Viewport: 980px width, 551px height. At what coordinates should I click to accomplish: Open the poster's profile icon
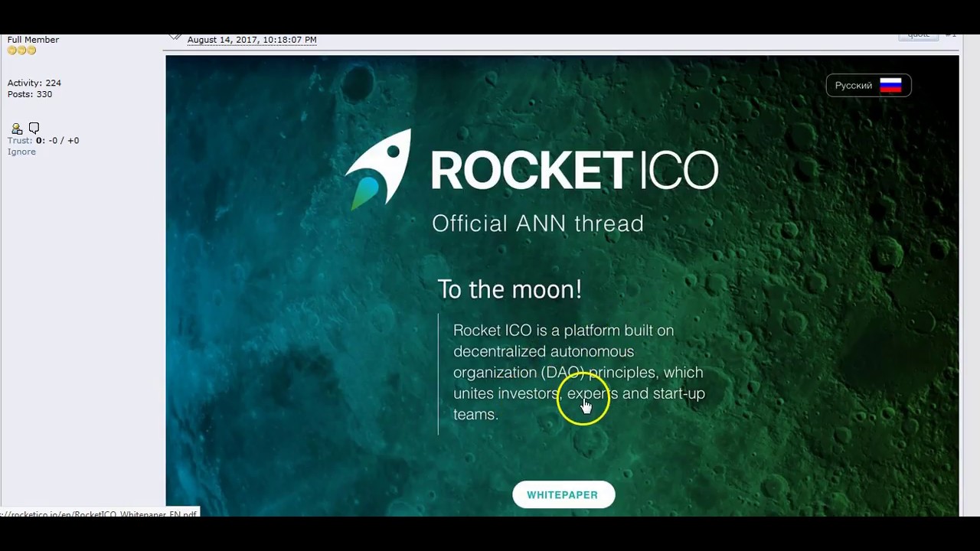[x=17, y=129]
